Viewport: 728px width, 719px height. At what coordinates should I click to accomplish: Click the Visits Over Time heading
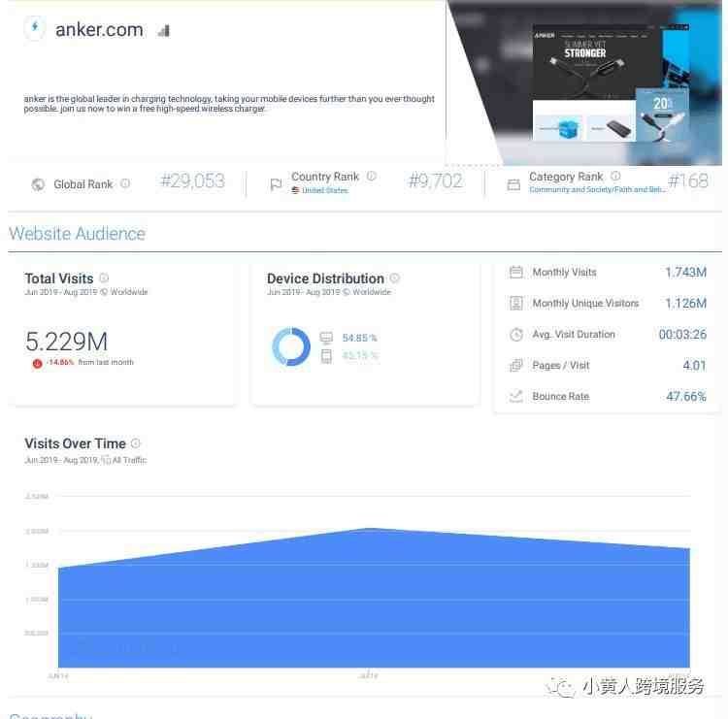[75, 443]
